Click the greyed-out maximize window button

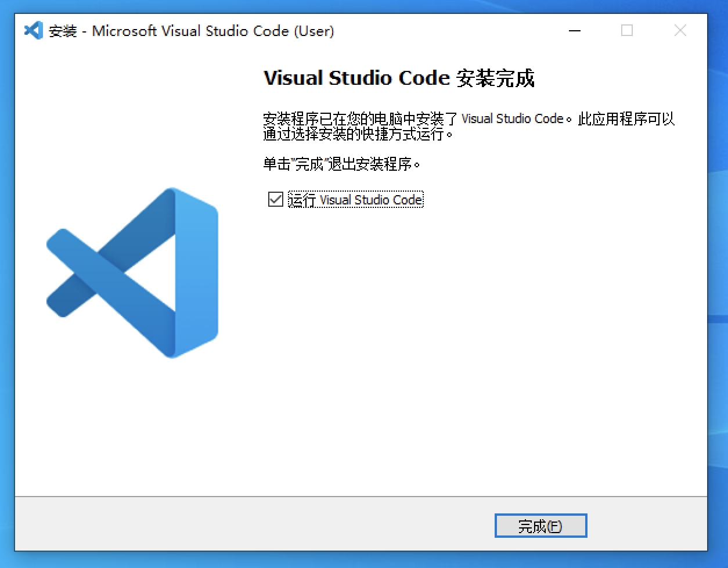pyautogui.click(x=627, y=30)
